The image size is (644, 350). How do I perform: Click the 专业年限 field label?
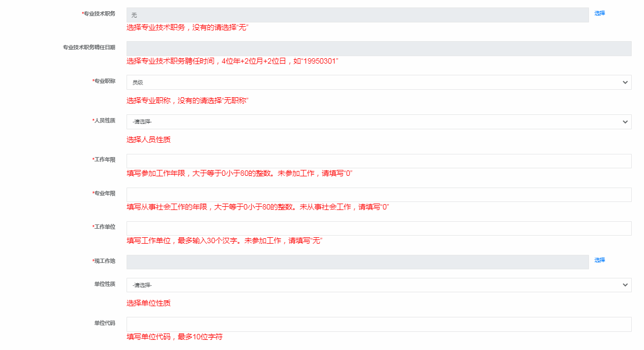(x=105, y=193)
